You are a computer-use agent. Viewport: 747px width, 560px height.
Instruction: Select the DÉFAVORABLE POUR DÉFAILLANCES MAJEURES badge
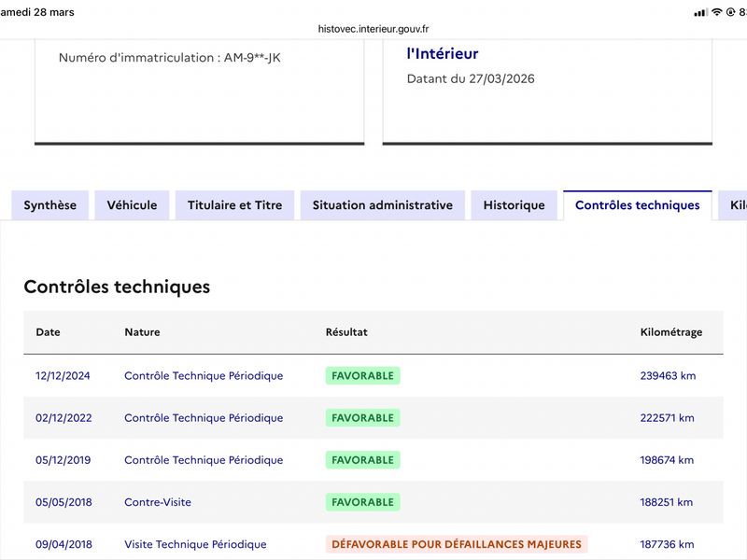pos(457,544)
